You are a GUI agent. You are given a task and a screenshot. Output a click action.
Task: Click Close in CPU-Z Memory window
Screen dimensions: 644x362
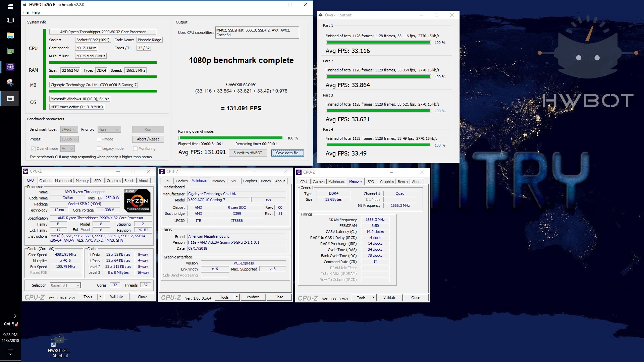point(416,298)
